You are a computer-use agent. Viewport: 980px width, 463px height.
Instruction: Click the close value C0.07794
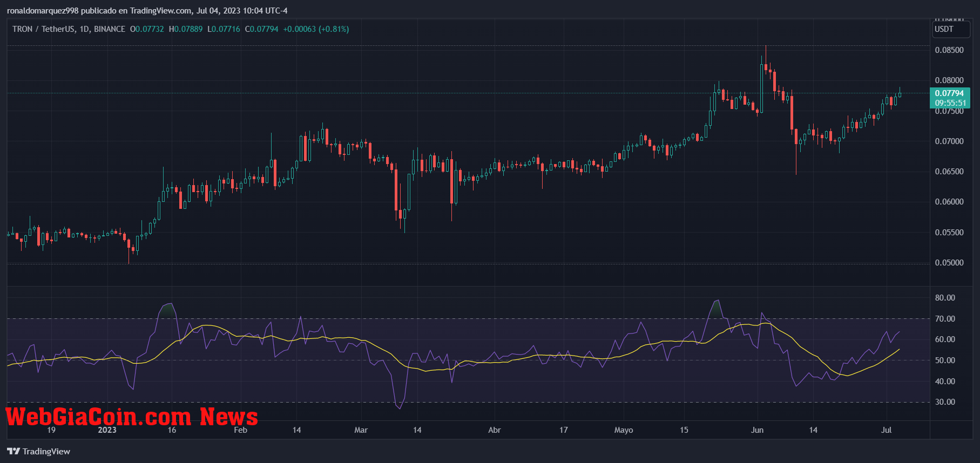click(x=262, y=29)
